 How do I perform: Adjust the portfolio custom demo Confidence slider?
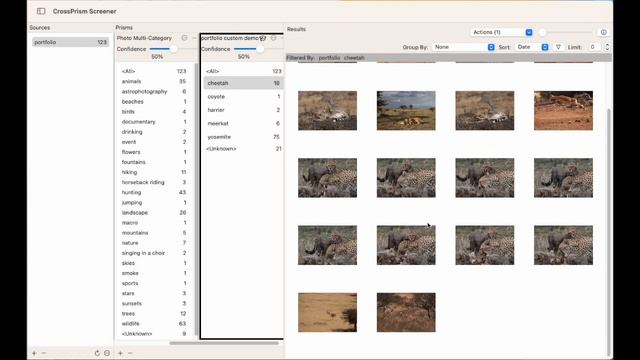click(x=260, y=49)
